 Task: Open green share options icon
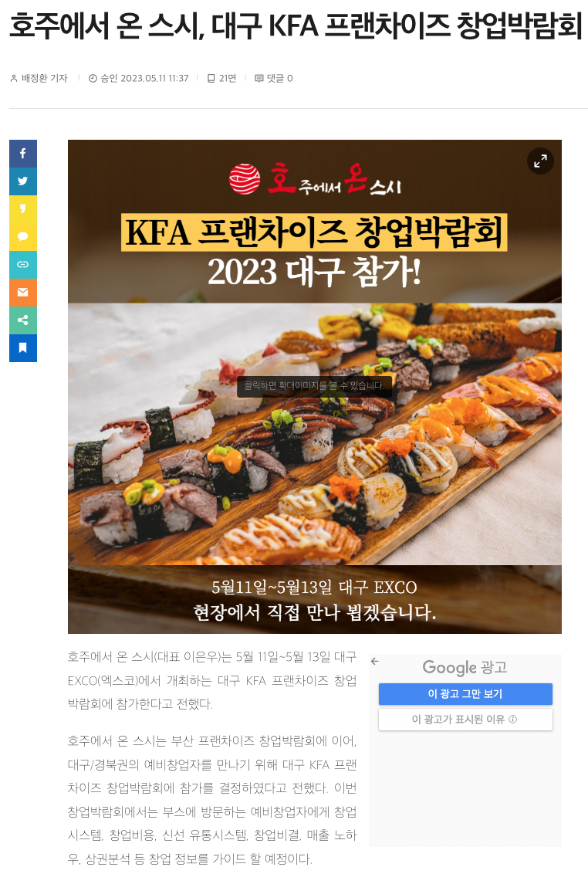(23, 320)
